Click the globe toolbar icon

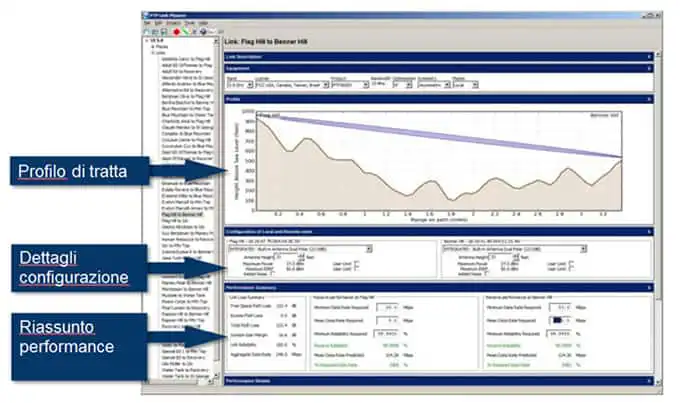(x=203, y=32)
